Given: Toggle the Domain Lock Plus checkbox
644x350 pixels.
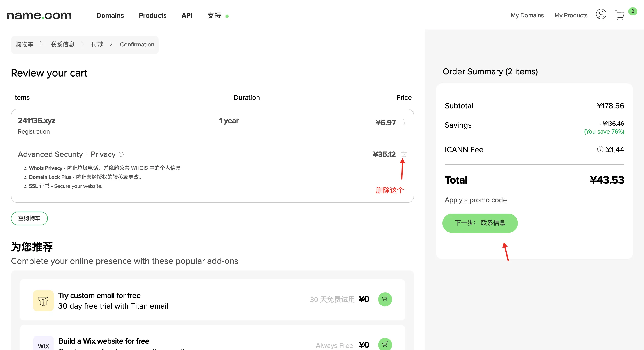Looking at the screenshot, I should (x=25, y=177).
